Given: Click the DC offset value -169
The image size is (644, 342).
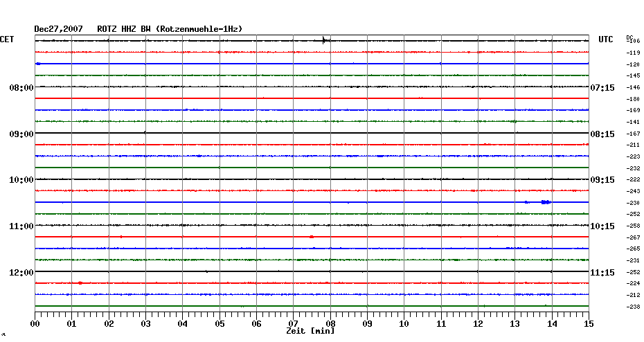Looking at the screenshot, I should pos(634,111).
